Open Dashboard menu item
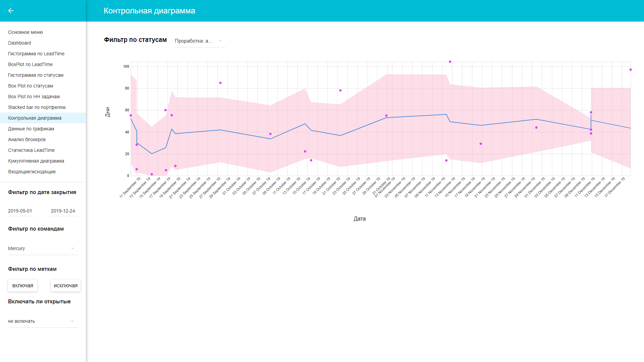Image resolution: width=644 pixels, height=362 pixels. tap(19, 43)
